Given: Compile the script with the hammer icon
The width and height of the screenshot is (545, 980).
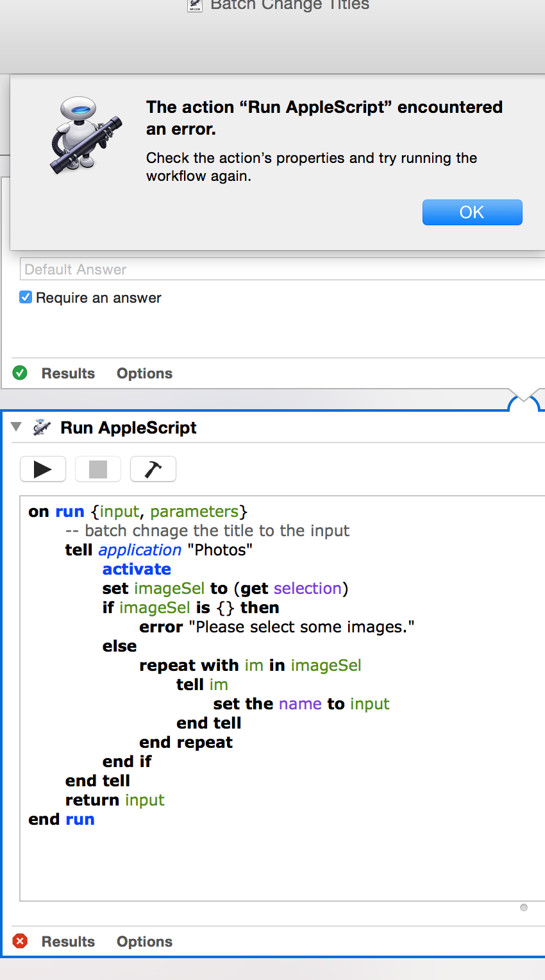Looking at the screenshot, I should click(x=153, y=469).
